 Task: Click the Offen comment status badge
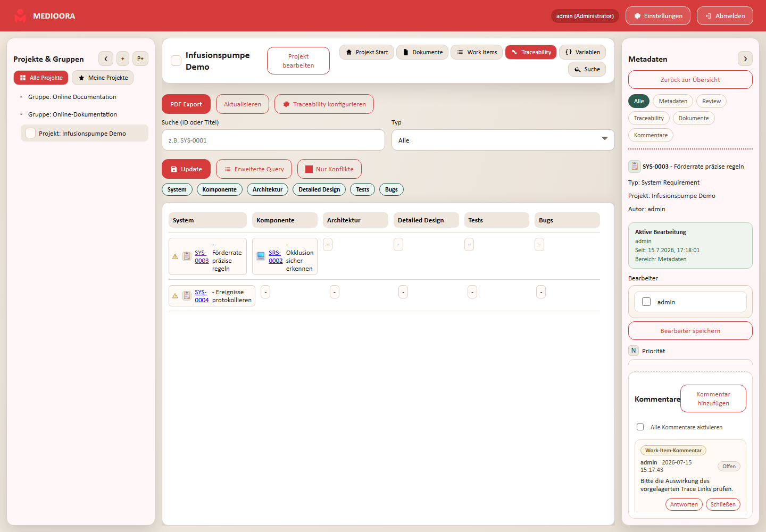click(x=729, y=466)
